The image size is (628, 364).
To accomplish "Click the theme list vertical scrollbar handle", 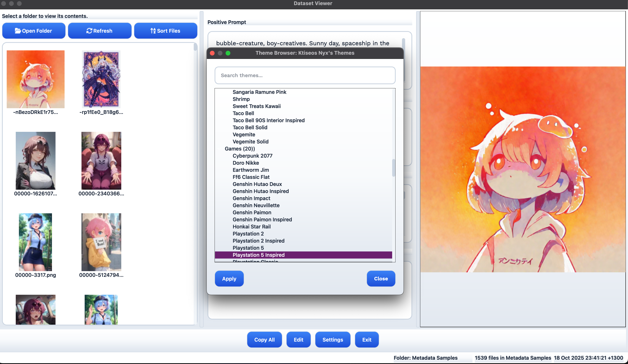I will click(394, 167).
